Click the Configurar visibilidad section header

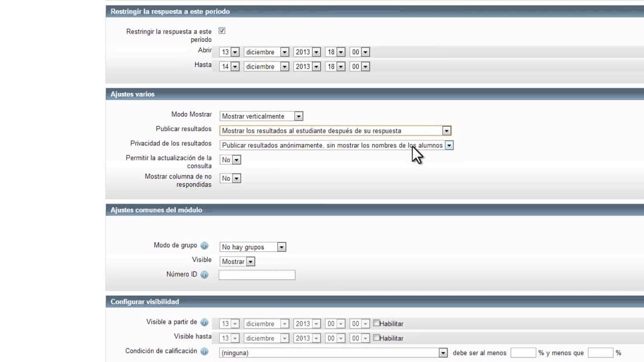(x=375, y=302)
